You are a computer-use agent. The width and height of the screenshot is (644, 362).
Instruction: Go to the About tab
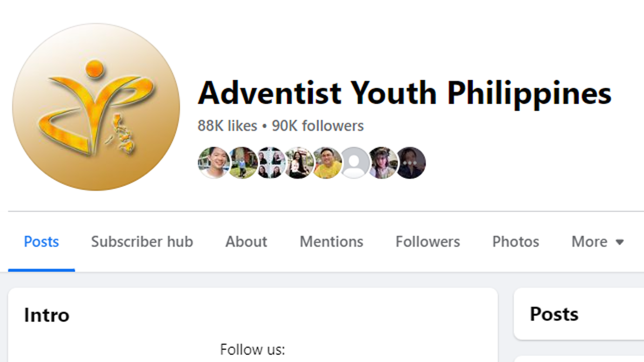point(246,242)
